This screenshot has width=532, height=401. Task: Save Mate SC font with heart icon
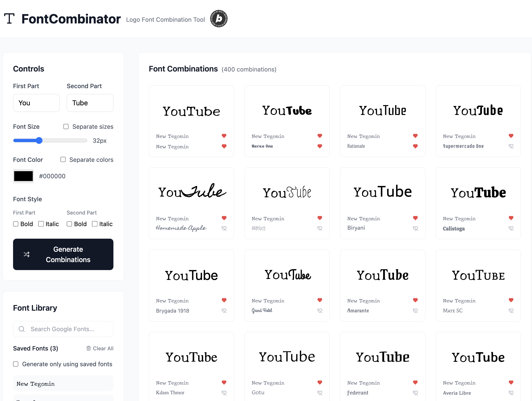tap(511, 311)
